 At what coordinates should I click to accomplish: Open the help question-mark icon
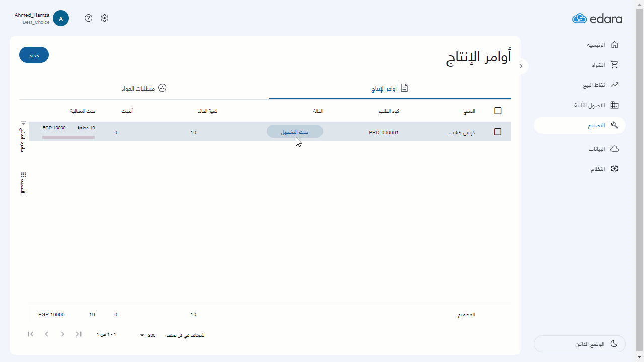(x=89, y=18)
